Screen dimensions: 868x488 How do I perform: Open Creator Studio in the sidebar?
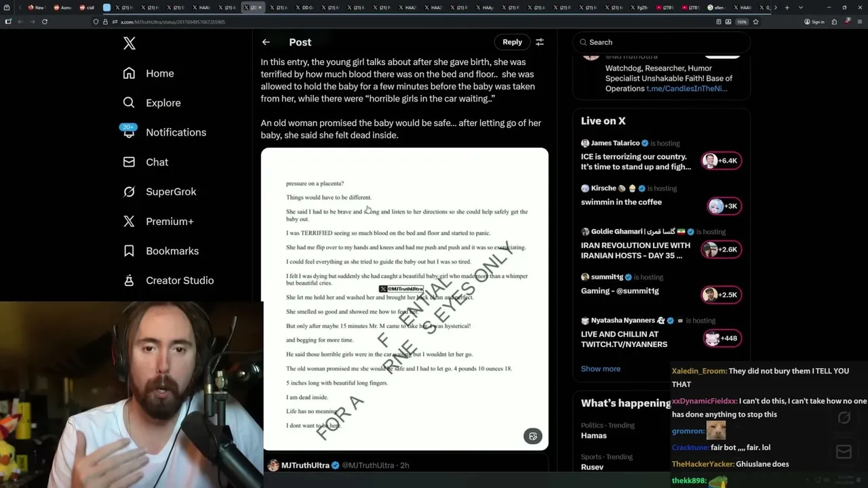(x=168, y=281)
